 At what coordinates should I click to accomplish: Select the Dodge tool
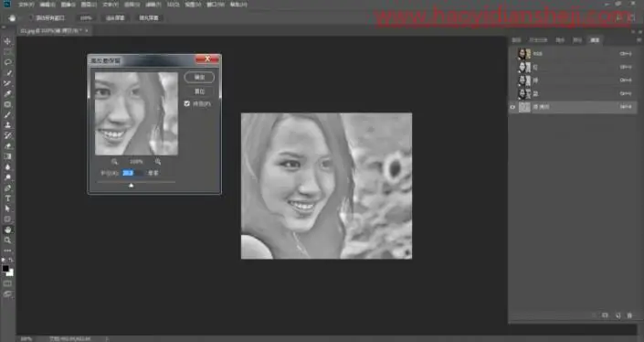[x=7, y=177]
